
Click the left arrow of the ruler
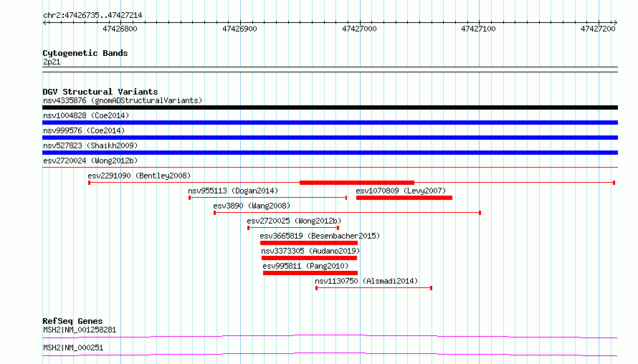[45, 23]
